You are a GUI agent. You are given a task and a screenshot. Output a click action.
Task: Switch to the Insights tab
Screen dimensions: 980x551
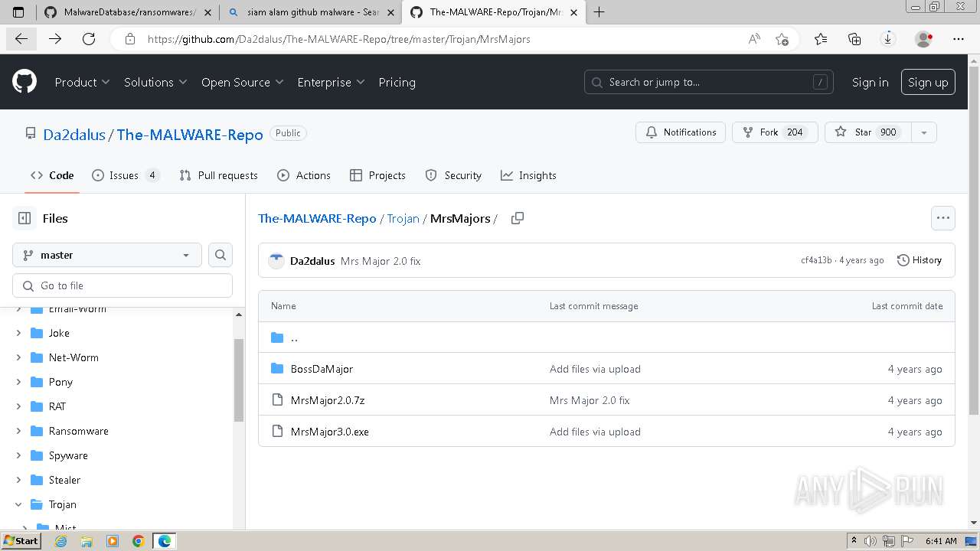[528, 175]
